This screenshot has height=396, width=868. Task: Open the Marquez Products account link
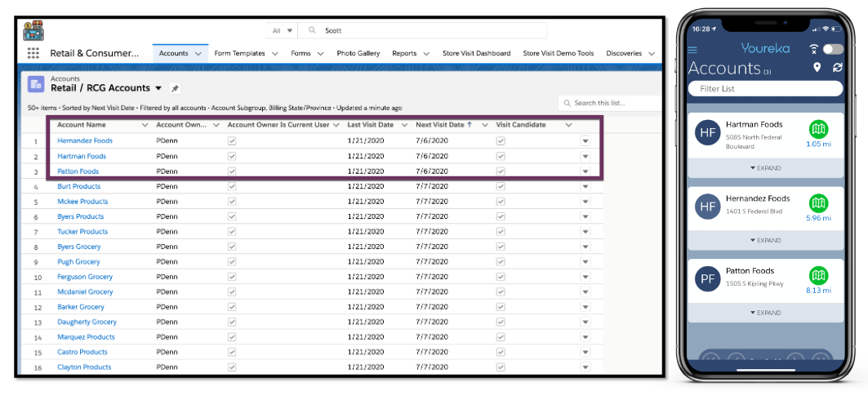click(86, 337)
